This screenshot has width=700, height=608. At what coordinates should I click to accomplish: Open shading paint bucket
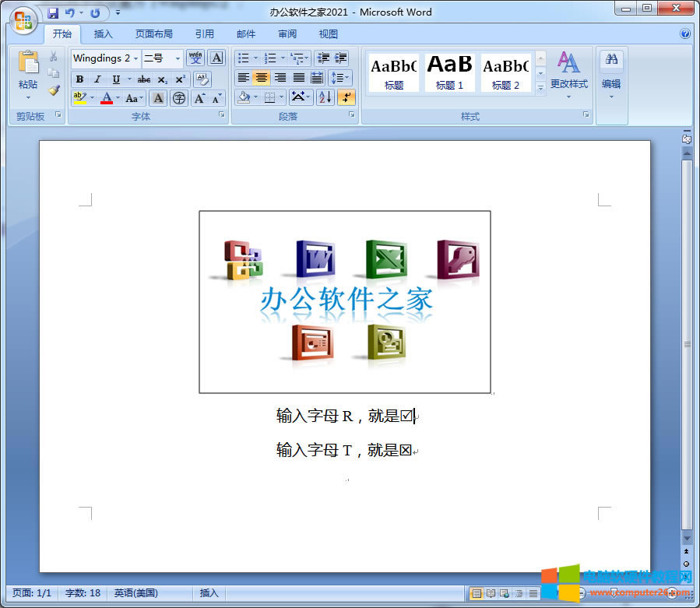tap(244, 97)
